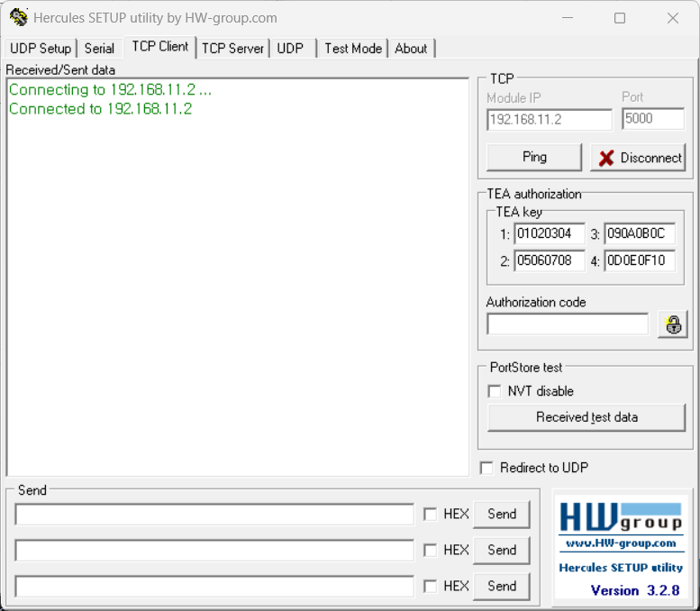Click the Hercules app icon in title bar
Image resolution: width=700 pixels, height=611 pixels.
(18, 18)
